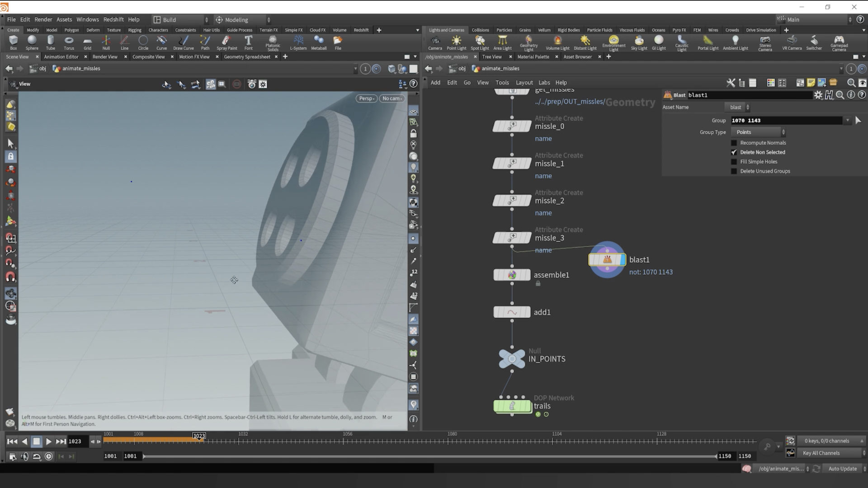The width and height of the screenshot is (868, 488).
Task: Select the Font shelf tool
Action: [x=248, y=43]
